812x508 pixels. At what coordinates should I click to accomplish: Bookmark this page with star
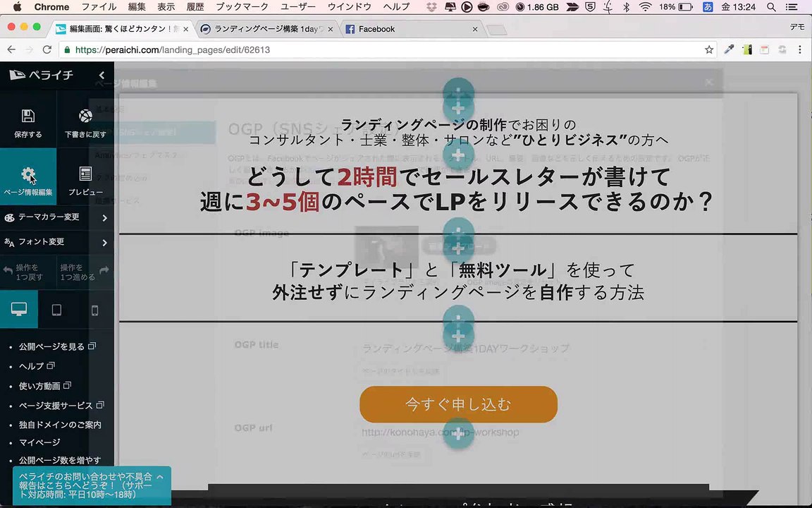point(709,50)
